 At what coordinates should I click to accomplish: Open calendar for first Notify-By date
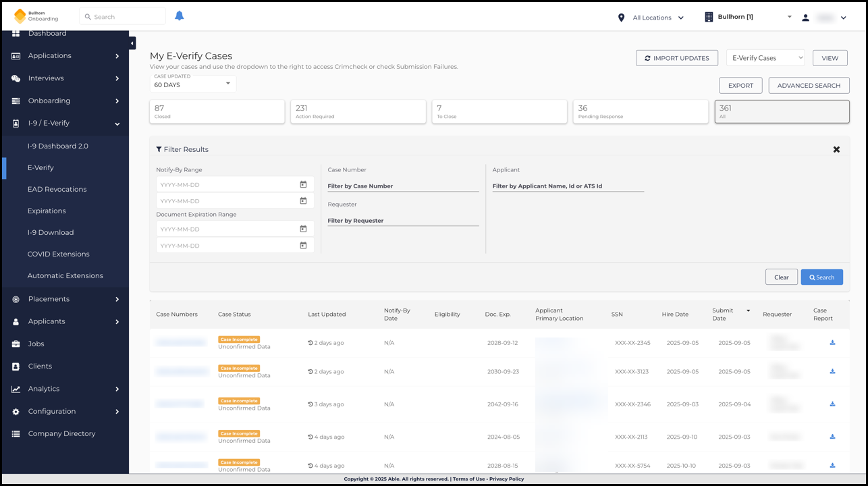coord(303,184)
